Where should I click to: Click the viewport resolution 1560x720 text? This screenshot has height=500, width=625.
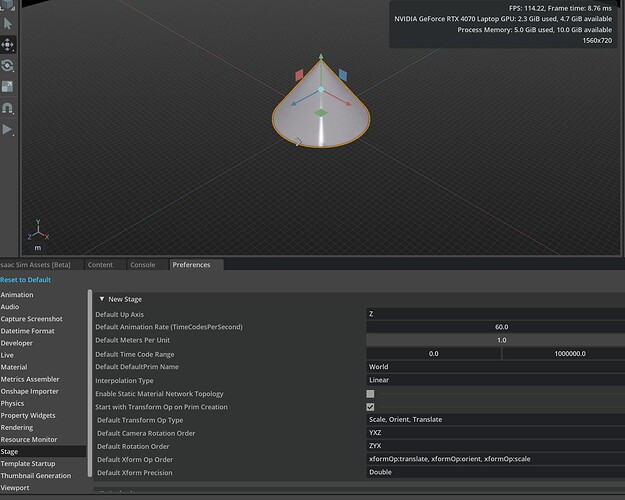[597, 40]
